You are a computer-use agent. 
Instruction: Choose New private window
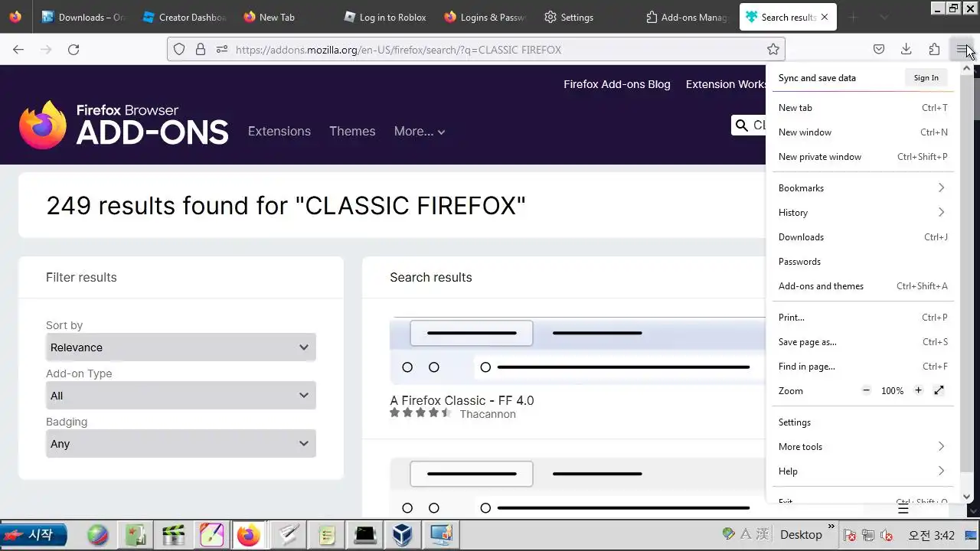pyautogui.click(x=863, y=156)
